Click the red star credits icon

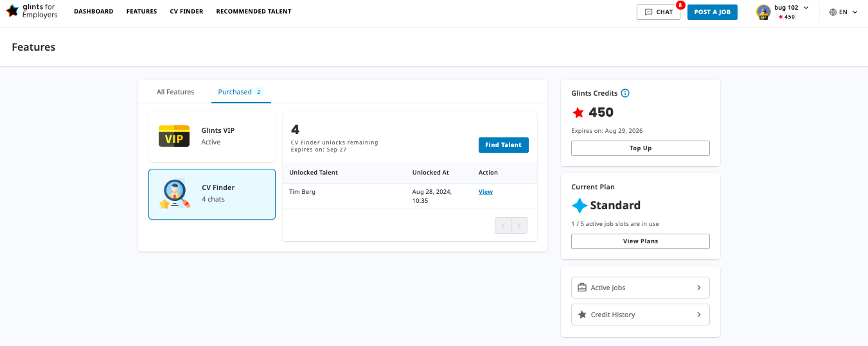tap(578, 113)
